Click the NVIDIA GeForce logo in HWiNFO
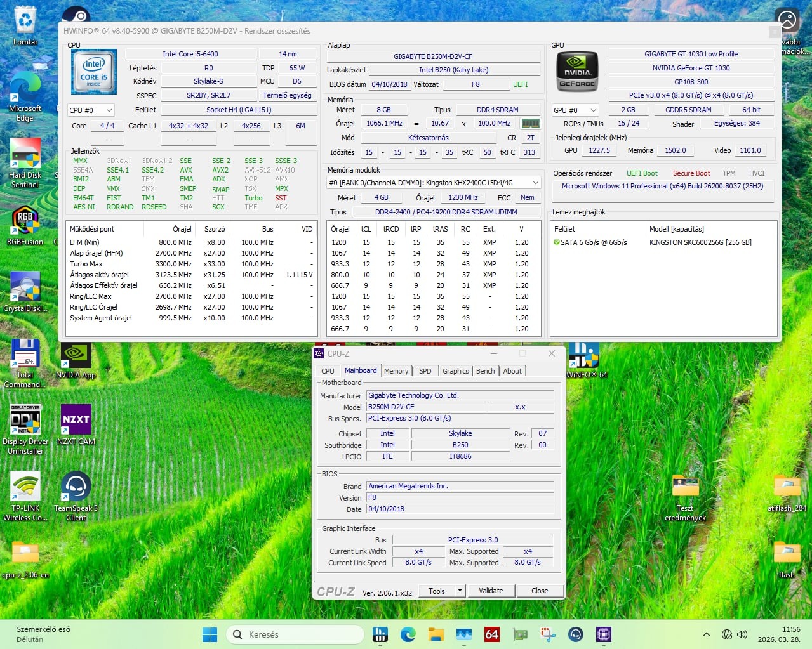This screenshot has width=812, height=649. tap(577, 72)
